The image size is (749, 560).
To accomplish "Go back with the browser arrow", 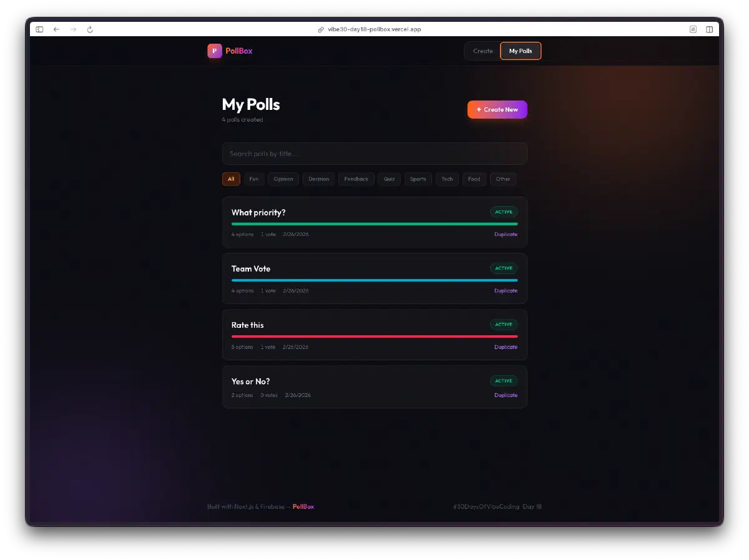I will 56,29.
